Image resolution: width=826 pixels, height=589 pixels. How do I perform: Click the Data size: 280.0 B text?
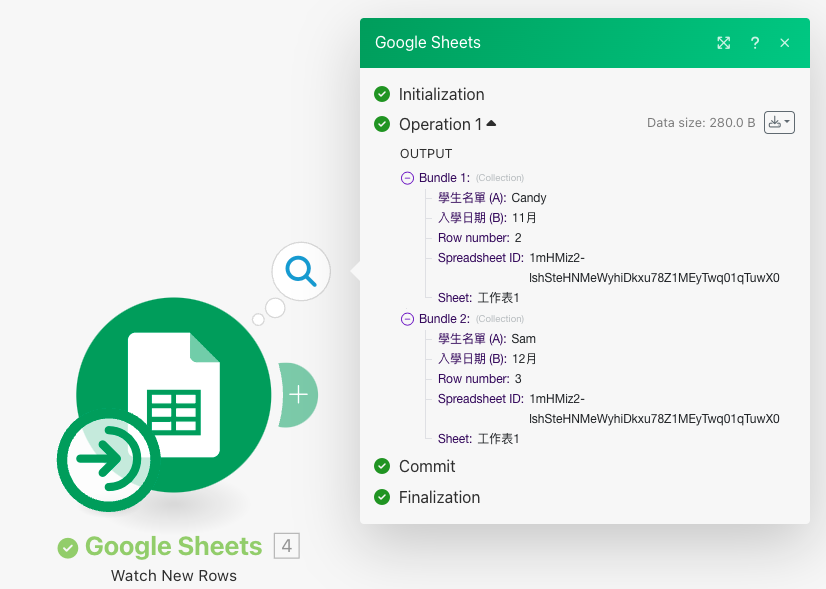tap(701, 123)
